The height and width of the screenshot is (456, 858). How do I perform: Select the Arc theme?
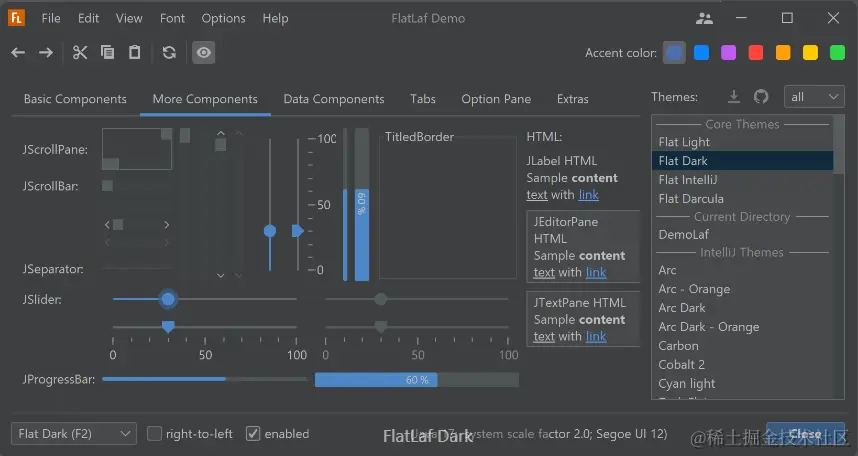(x=743, y=270)
